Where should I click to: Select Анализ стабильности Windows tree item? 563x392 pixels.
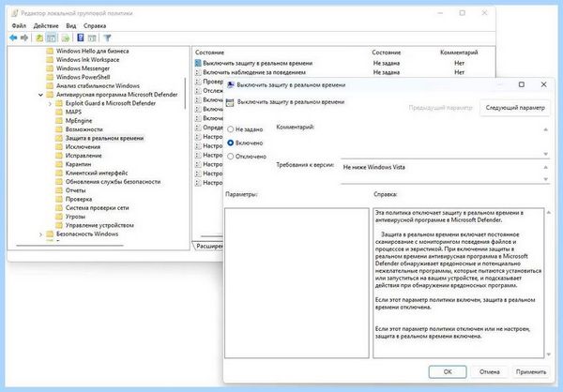coord(98,85)
